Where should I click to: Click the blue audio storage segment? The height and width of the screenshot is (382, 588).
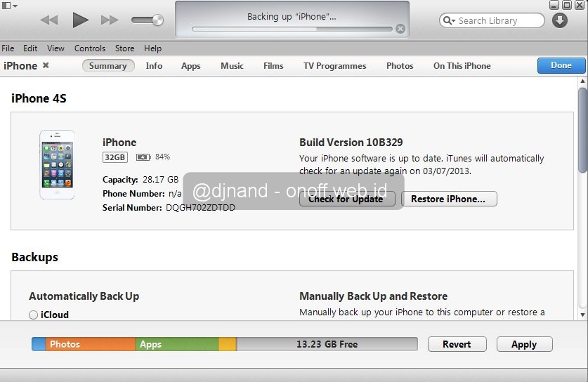click(x=39, y=344)
